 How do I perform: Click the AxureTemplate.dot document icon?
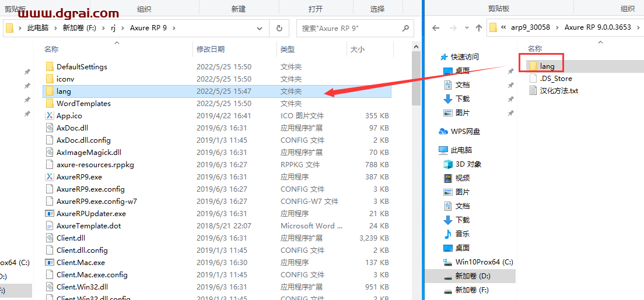pos(50,225)
